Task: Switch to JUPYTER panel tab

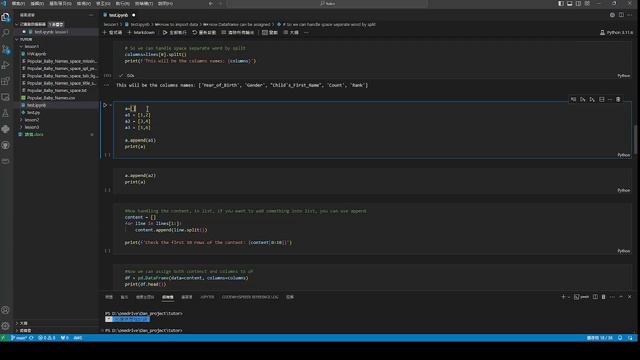Action: [207, 297]
